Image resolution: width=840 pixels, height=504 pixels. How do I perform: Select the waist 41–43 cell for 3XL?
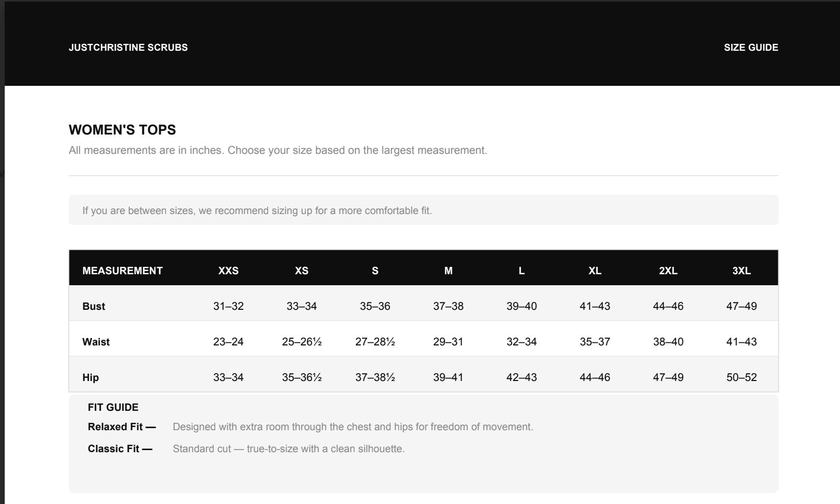(x=742, y=342)
